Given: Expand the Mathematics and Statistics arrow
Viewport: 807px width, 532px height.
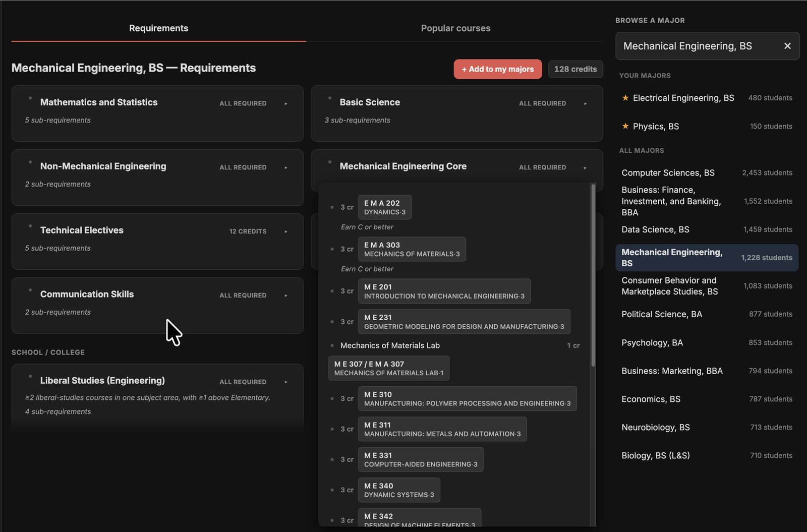Looking at the screenshot, I should 286,103.
